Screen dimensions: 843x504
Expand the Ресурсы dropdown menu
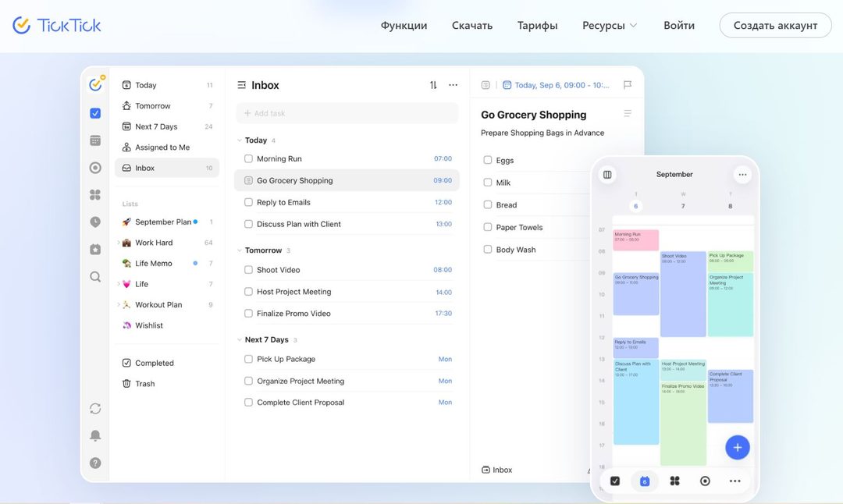click(610, 25)
